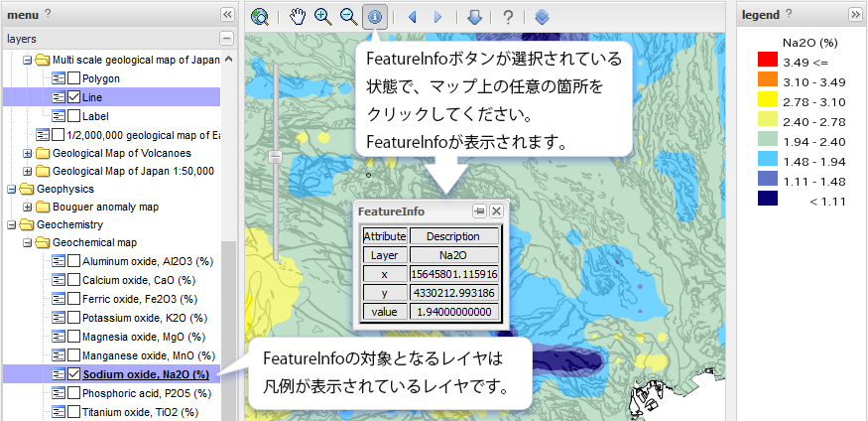Image resolution: width=868 pixels, height=421 pixels.
Task: Go to previous map view arrow
Action: click(413, 17)
